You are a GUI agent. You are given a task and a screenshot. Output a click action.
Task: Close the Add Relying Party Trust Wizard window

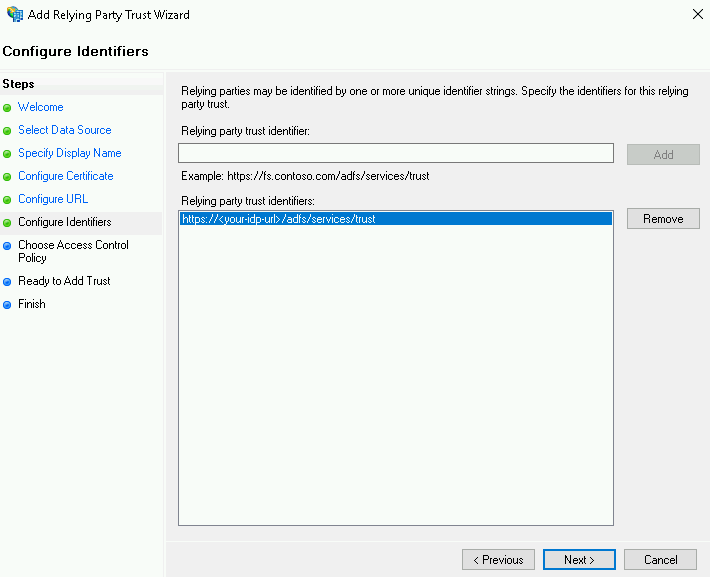pos(696,14)
